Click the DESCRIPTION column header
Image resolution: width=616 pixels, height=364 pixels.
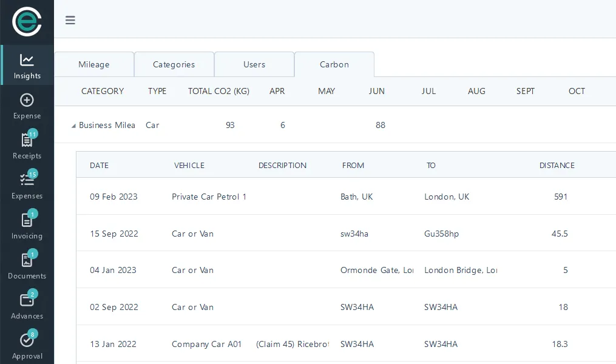coord(282,165)
